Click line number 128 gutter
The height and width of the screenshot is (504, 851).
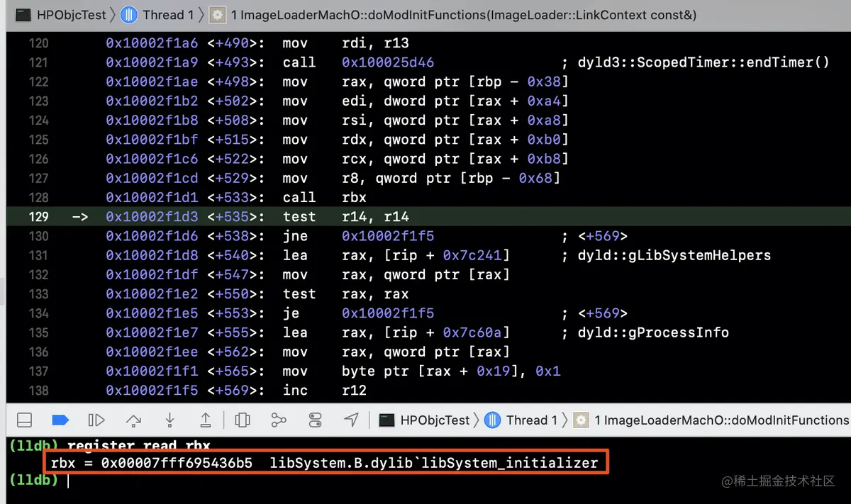click(38, 197)
